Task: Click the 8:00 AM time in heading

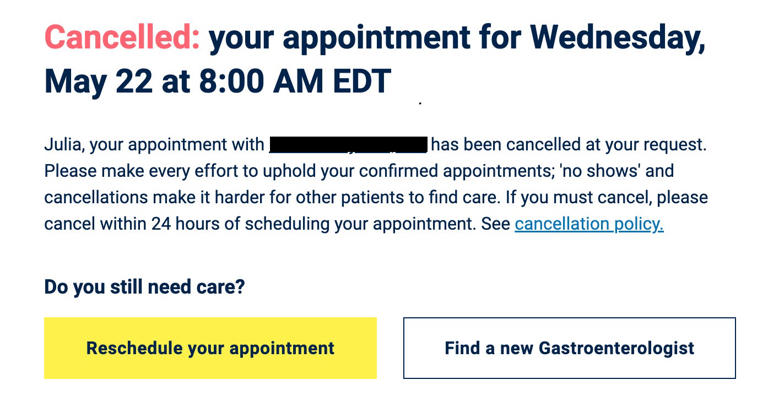Action: pos(261,81)
